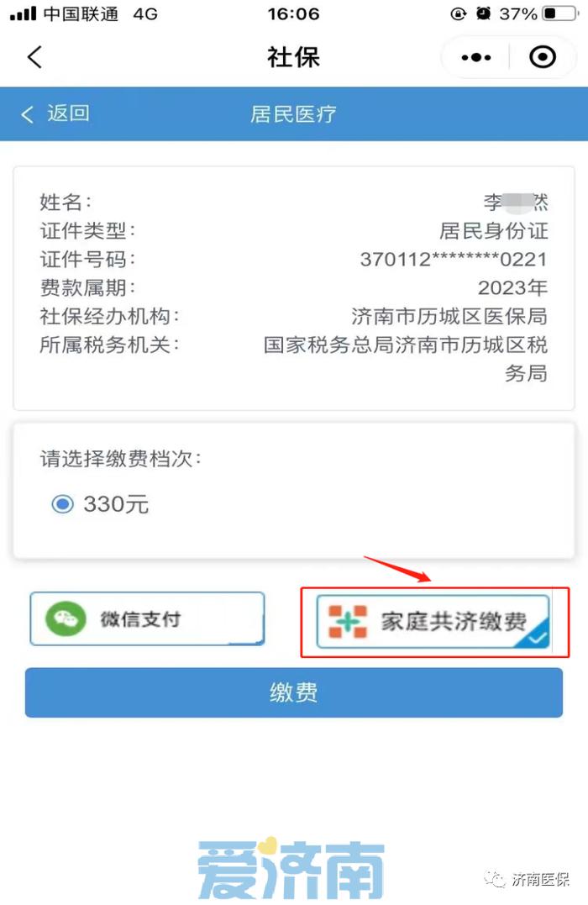Tap the alarm clock status icon

click(484, 13)
